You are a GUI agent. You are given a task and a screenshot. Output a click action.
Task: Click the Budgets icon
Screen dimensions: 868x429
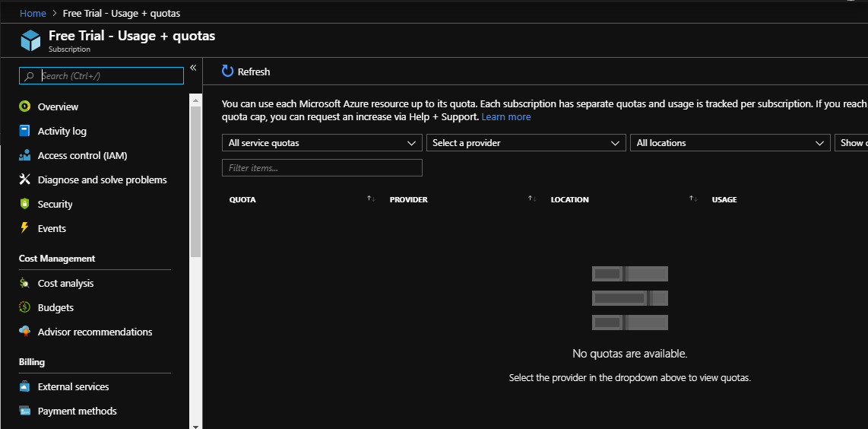pos(24,307)
